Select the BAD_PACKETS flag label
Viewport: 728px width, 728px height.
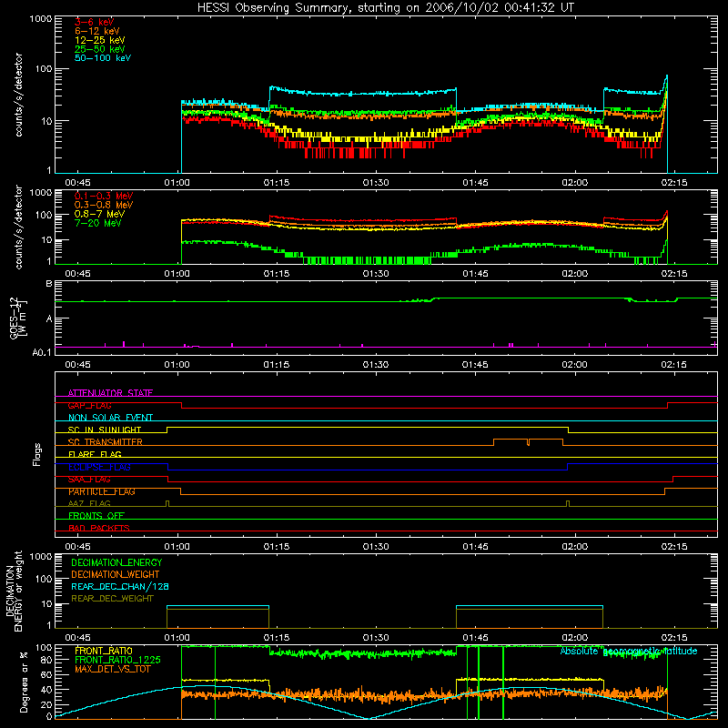[x=99, y=528]
